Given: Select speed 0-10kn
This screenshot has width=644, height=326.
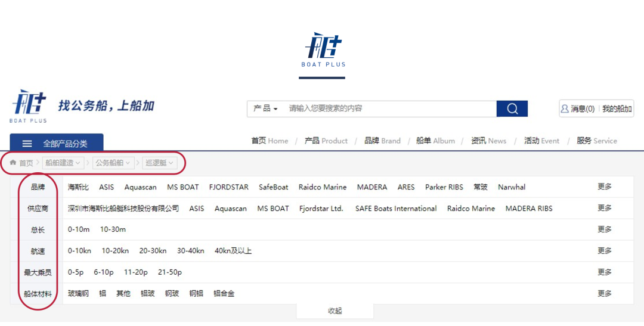Looking at the screenshot, I should 80,251.
